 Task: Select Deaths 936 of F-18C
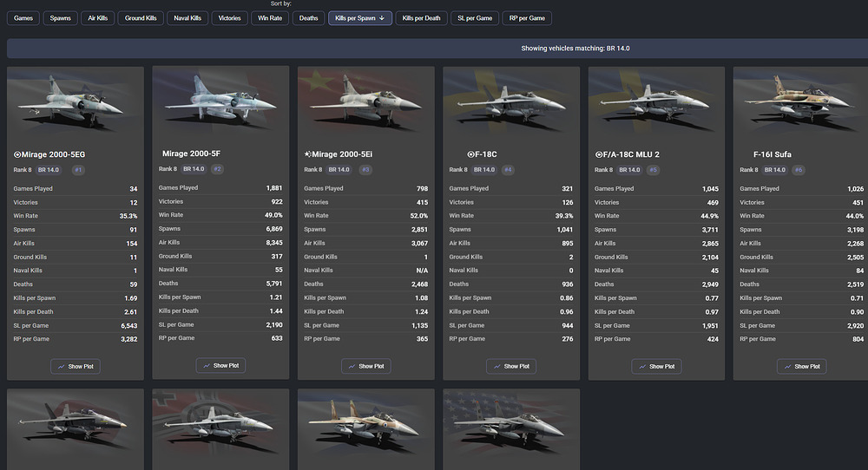[x=568, y=284]
